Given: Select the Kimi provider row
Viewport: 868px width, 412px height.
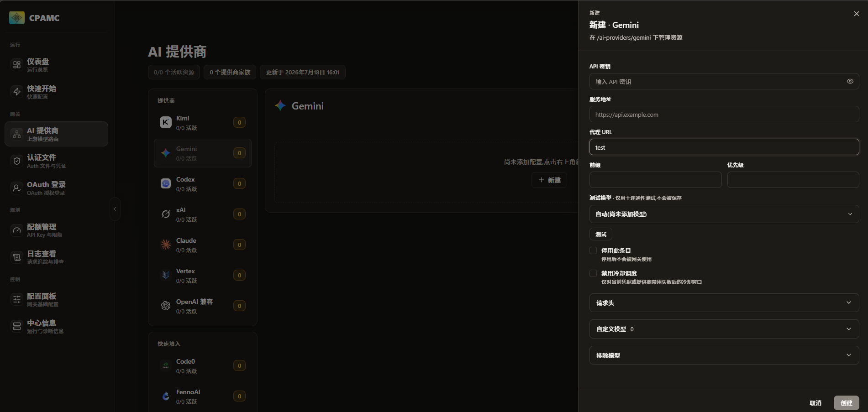Looking at the screenshot, I should 203,122.
